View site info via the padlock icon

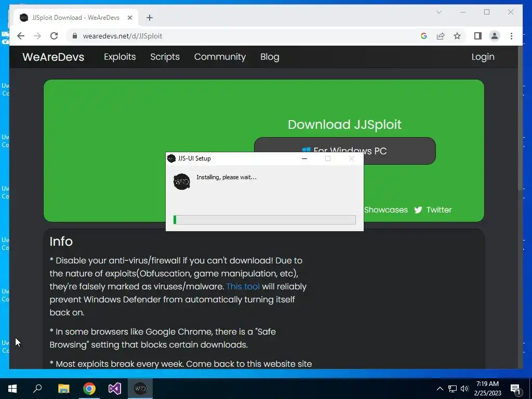[75, 36]
